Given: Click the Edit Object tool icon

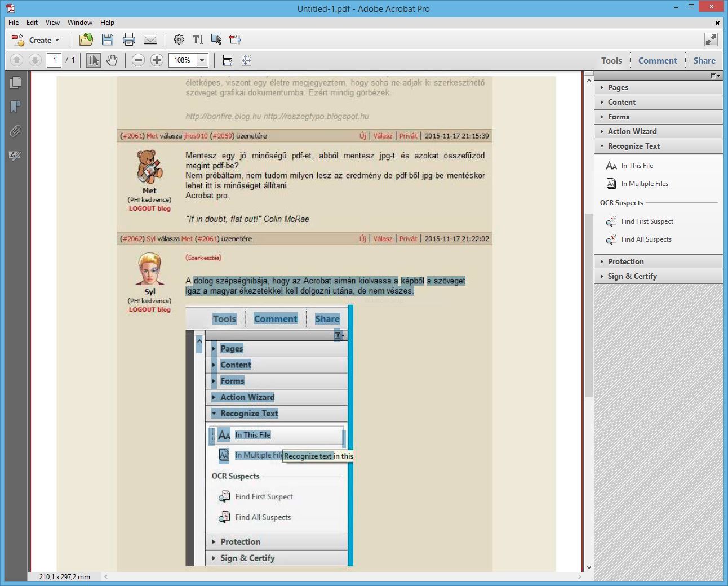Looking at the screenshot, I should point(216,39).
